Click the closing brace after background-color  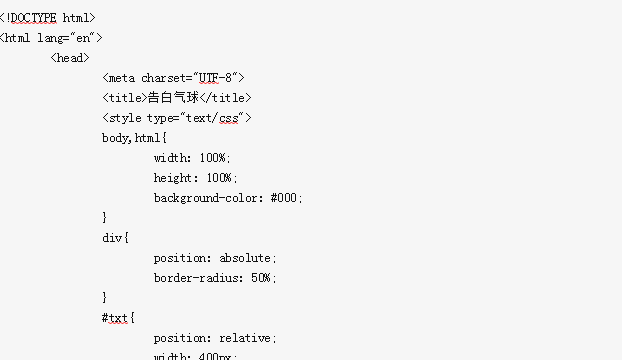click(x=104, y=218)
